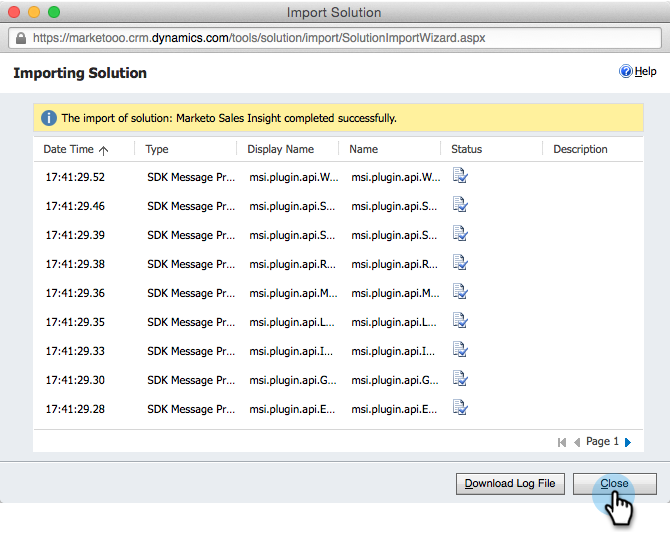The width and height of the screenshot is (671, 535).
Task: Click the URL address bar field
Action: coord(335,38)
